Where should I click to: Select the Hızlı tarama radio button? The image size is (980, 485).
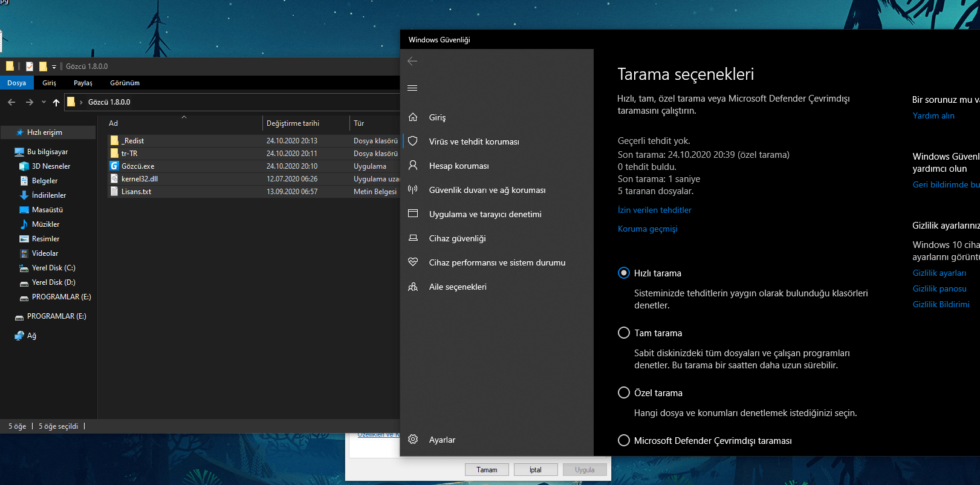(624, 273)
